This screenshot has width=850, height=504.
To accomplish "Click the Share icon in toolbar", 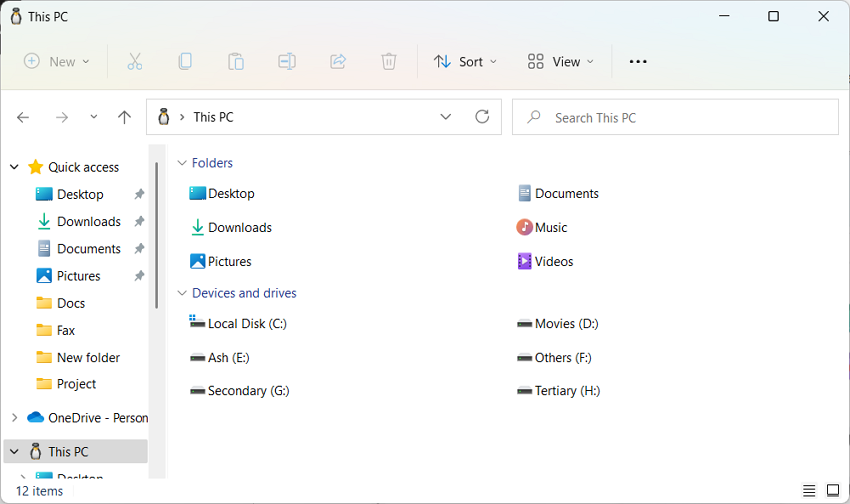I will [x=338, y=61].
